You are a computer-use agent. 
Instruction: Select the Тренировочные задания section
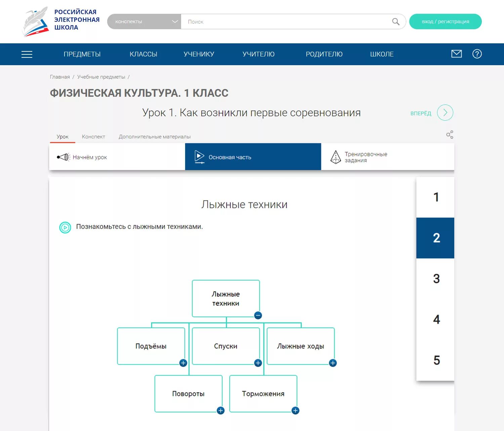388,157
